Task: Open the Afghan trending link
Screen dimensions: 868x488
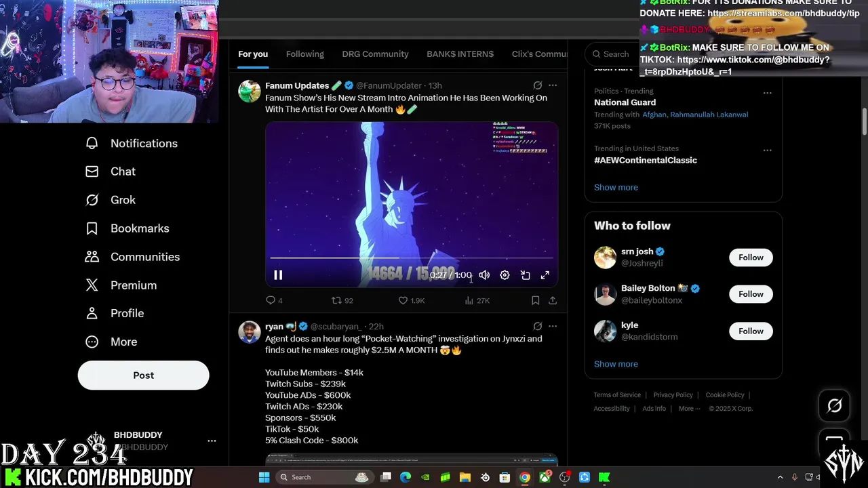Action: tap(654, 115)
